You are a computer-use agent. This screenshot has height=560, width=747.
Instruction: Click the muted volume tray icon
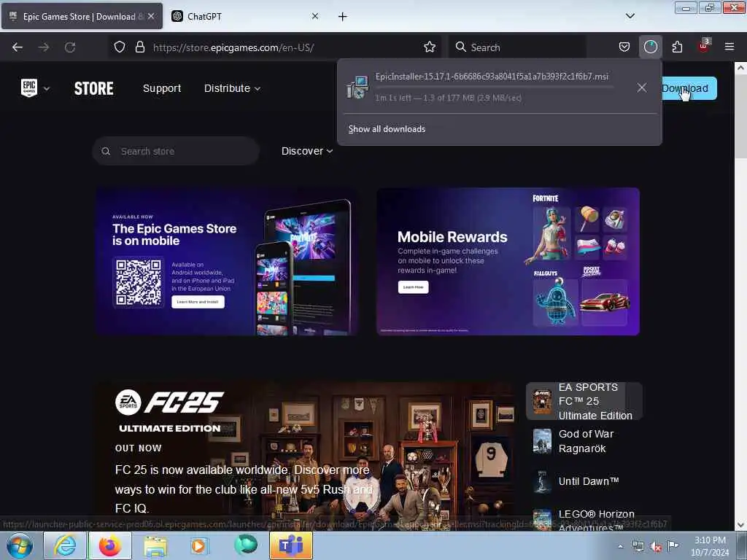[x=656, y=547]
